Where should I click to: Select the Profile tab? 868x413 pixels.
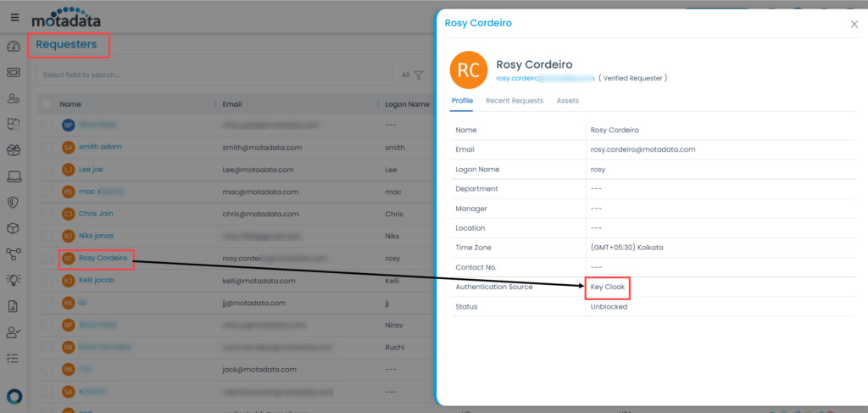tap(462, 101)
